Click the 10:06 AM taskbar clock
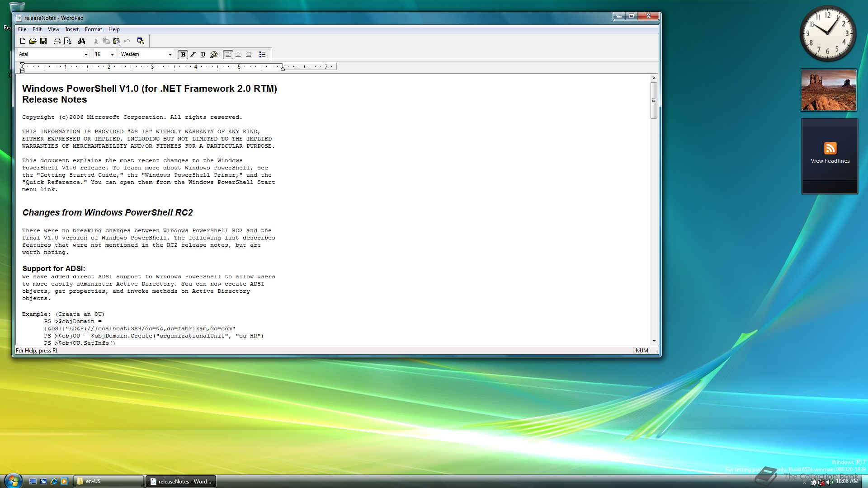The height and width of the screenshot is (488, 868). point(847,482)
